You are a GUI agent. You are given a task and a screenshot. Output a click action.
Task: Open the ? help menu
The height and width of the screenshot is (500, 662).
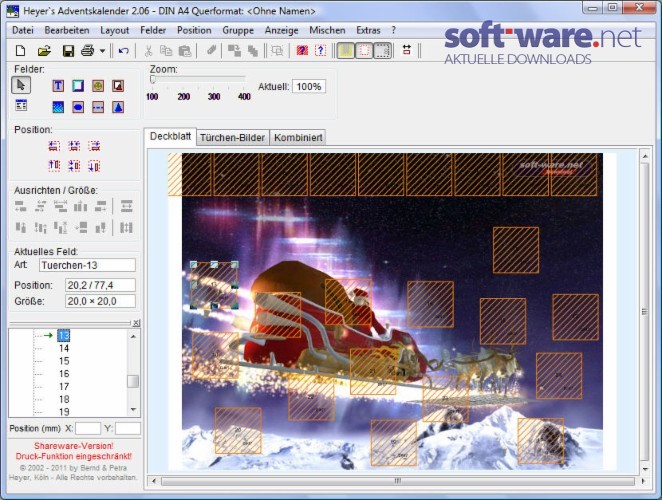pyautogui.click(x=393, y=30)
